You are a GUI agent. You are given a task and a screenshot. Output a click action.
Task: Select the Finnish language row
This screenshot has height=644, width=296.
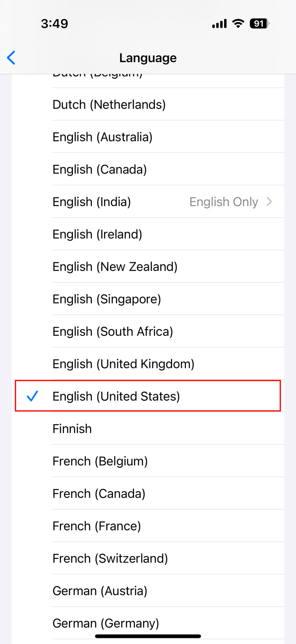click(72, 429)
